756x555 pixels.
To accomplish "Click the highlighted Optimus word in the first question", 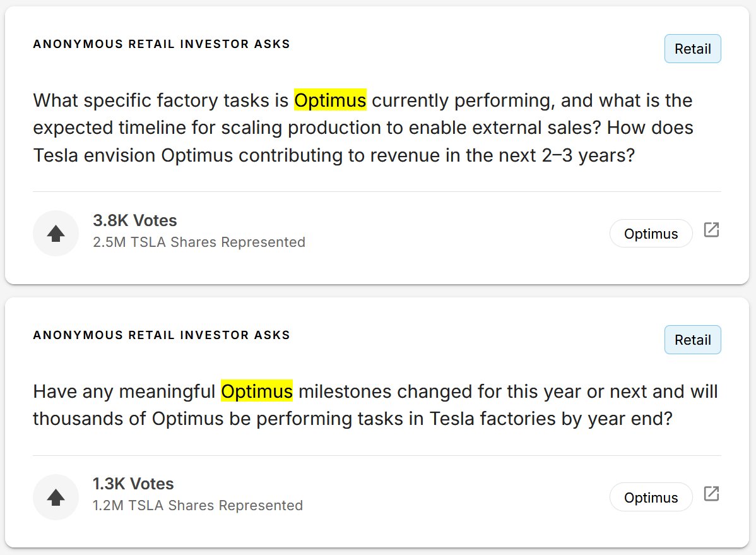I will [x=330, y=100].
